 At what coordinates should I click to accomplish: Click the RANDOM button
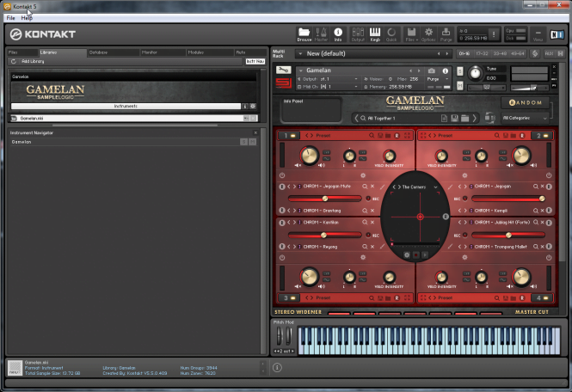pyautogui.click(x=526, y=103)
